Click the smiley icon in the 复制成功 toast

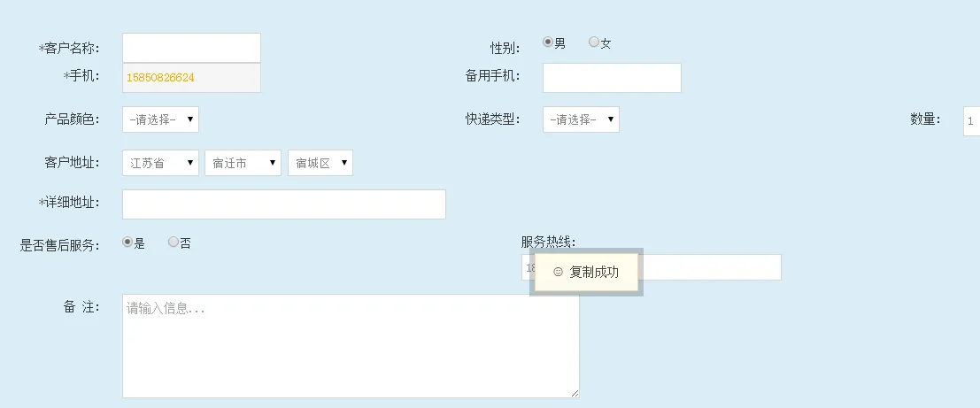pyautogui.click(x=558, y=272)
